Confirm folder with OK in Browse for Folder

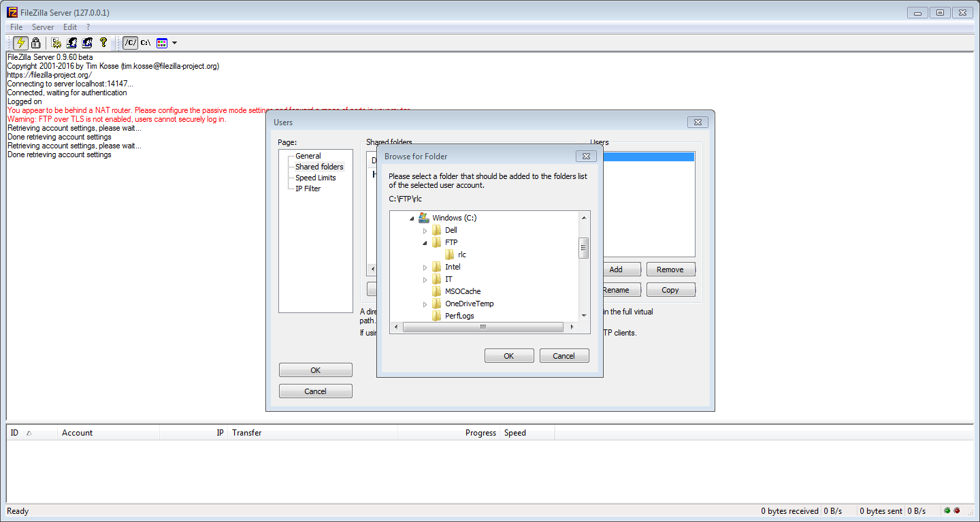tap(509, 356)
